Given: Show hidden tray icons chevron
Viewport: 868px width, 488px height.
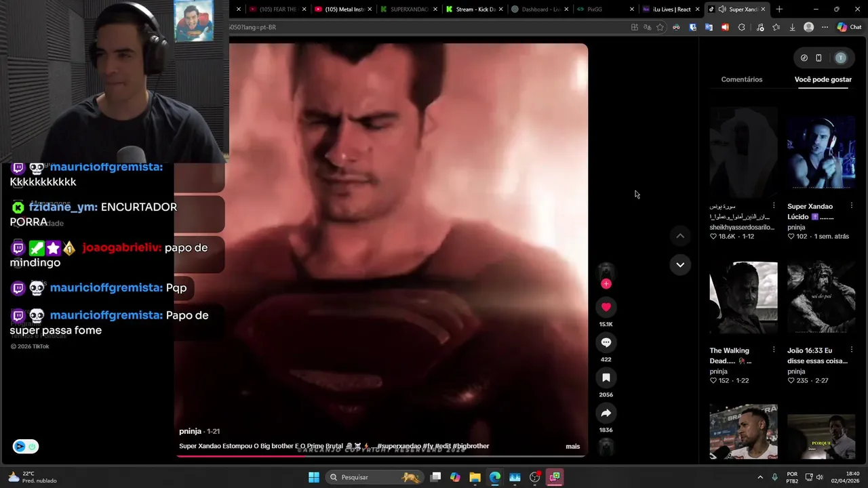Looking at the screenshot, I should (x=760, y=477).
